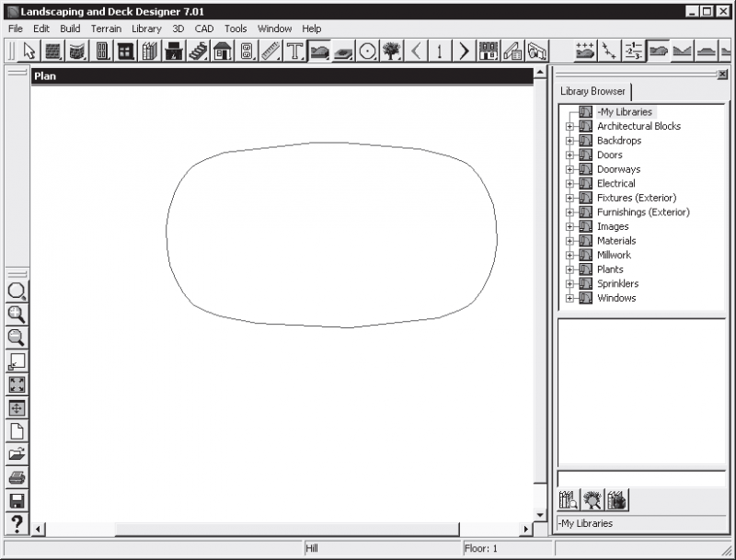Screen dimensions: 736x560
Task: Open the CAD menu
Action: [x=204, y=29]
